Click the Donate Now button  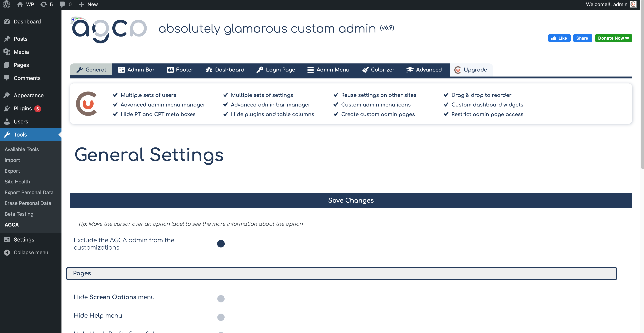pyautogui.click(x=613, y=38)
